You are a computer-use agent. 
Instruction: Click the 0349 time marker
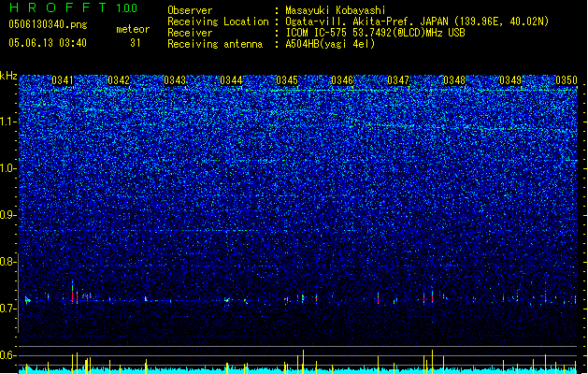click(x=510, y=80)
